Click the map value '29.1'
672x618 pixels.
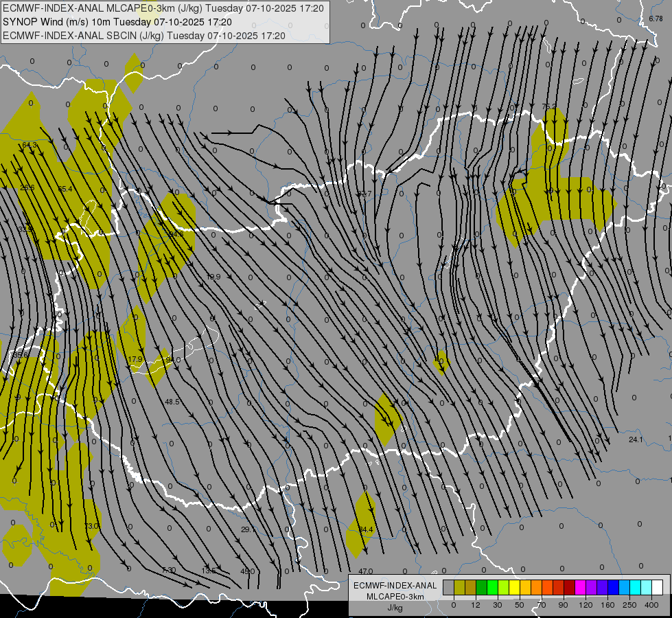click(x=248, y=529)
